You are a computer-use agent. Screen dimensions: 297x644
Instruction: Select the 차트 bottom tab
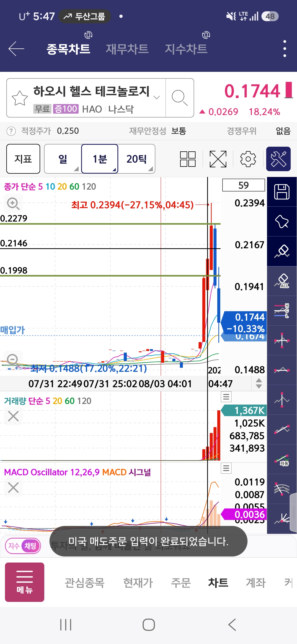pyautogui.click(x=218, y=583)
